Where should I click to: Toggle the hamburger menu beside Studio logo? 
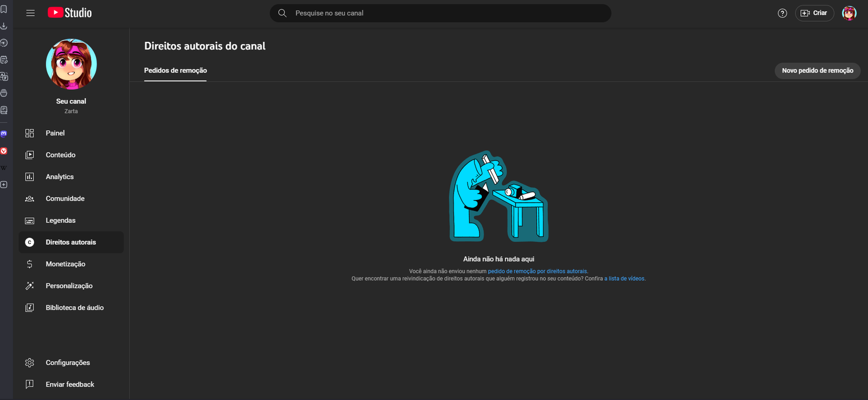[x=30, y=13]
